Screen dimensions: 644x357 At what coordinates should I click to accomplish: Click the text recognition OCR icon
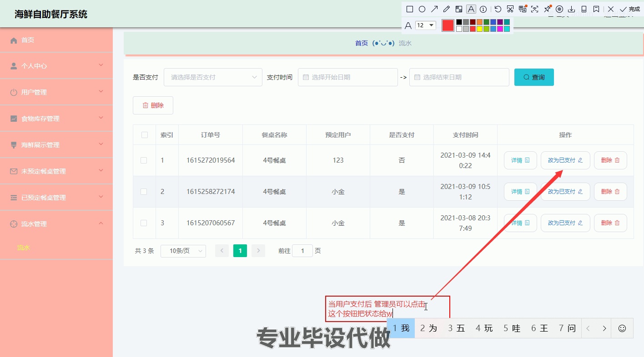[535, 9]
